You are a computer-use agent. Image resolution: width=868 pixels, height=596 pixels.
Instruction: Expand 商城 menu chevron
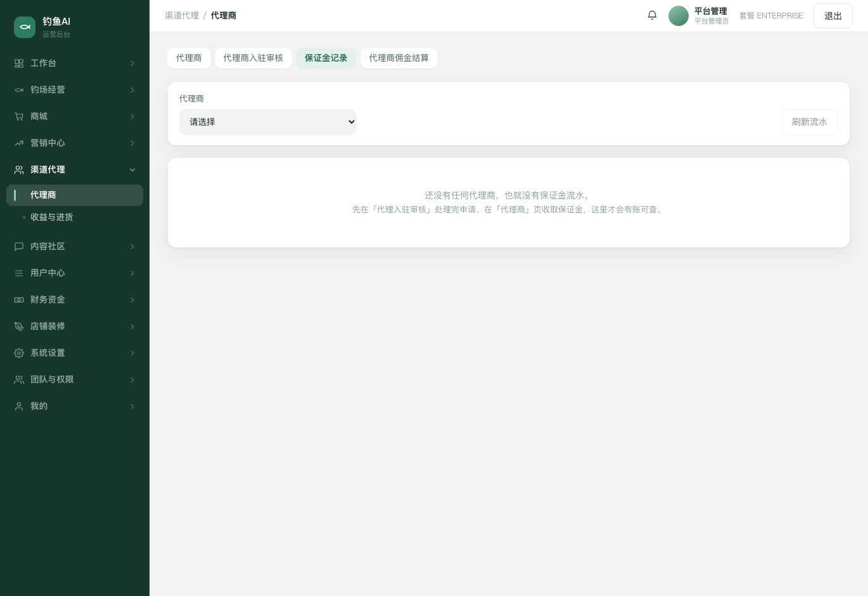[132, 117]
